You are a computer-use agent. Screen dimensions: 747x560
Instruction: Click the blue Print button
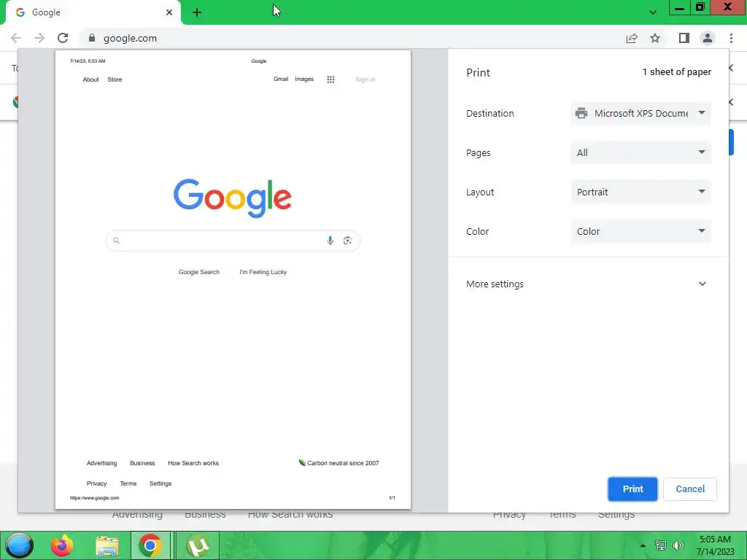632,489
